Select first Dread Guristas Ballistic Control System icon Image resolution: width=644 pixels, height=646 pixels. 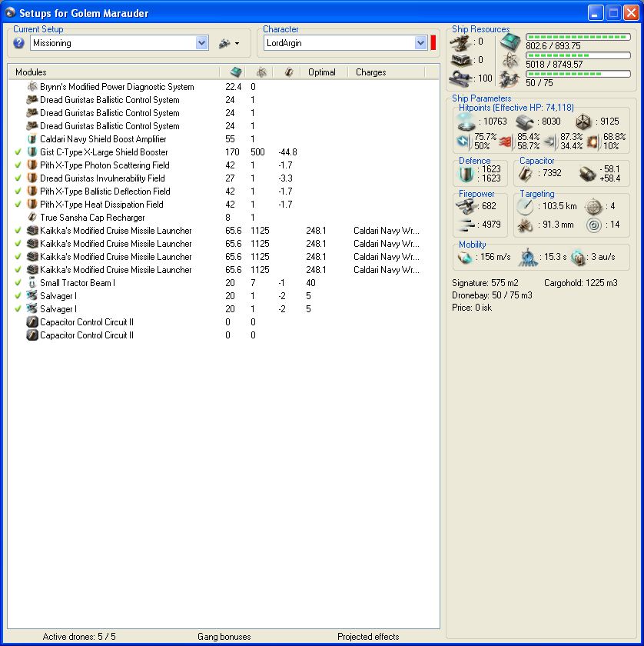pyautogui.click(x=32, y=100)
